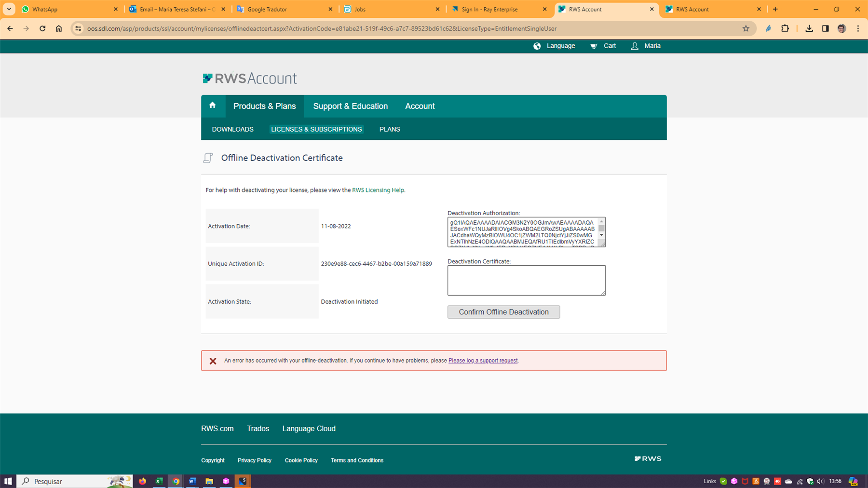Reload the current page
868x488 pixels.
click(x=42, y=28)
